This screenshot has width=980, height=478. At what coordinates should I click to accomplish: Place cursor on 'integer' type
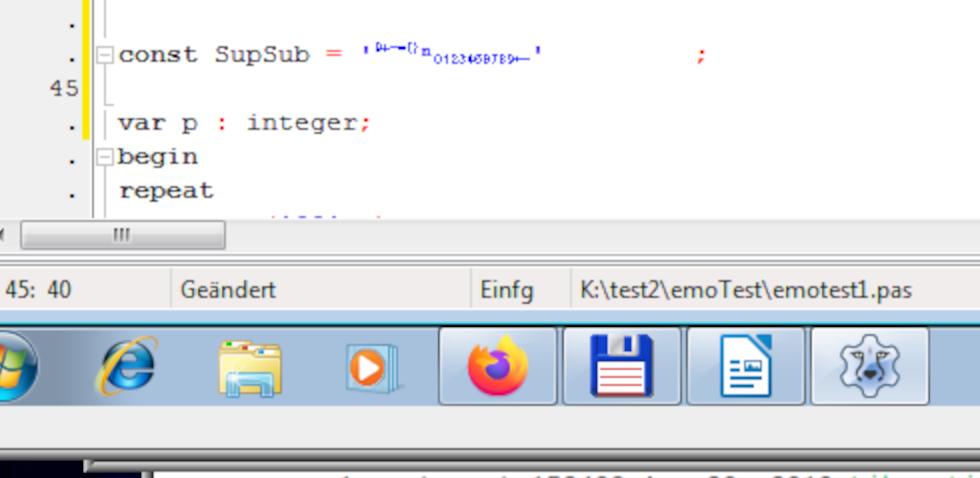(302, 124)
